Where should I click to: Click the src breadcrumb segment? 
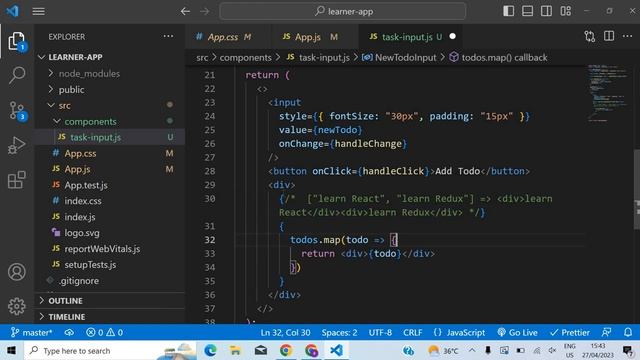click(x=202, y=58)
